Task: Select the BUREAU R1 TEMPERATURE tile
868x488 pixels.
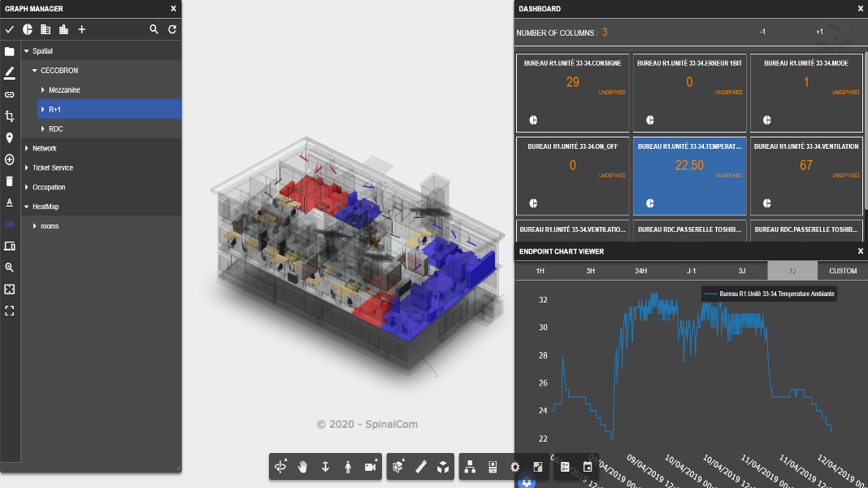Action: pyautogui.click(x=689, y=174)
